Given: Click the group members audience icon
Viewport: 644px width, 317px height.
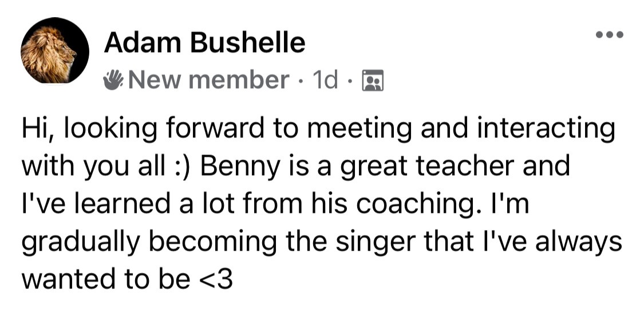Looking at the screenshot, I should (x=373, y=80).
